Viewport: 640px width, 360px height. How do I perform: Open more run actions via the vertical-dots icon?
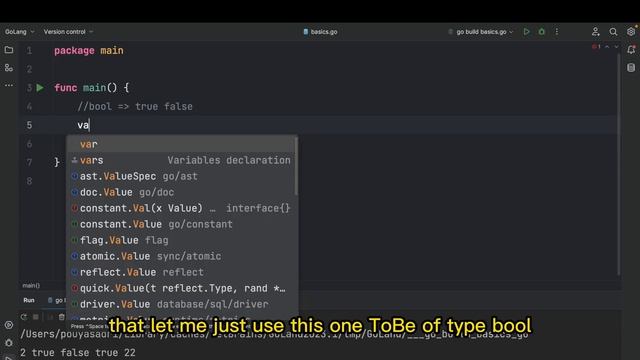tap(557, 32)
